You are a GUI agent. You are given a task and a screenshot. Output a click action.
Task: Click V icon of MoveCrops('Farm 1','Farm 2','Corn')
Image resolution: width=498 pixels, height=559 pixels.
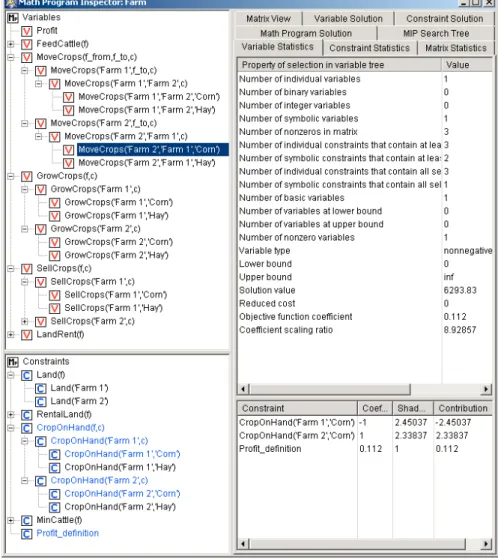[68, 97]
